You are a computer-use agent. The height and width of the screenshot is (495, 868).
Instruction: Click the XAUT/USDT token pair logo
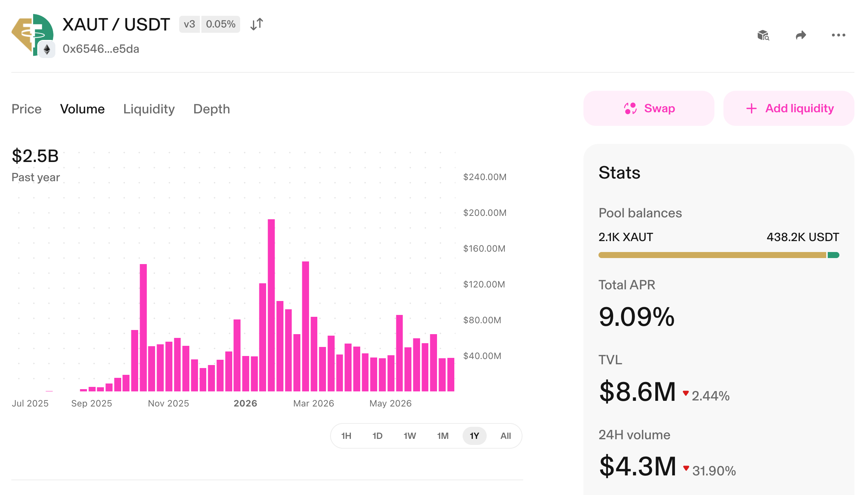[x=32, y=35]
